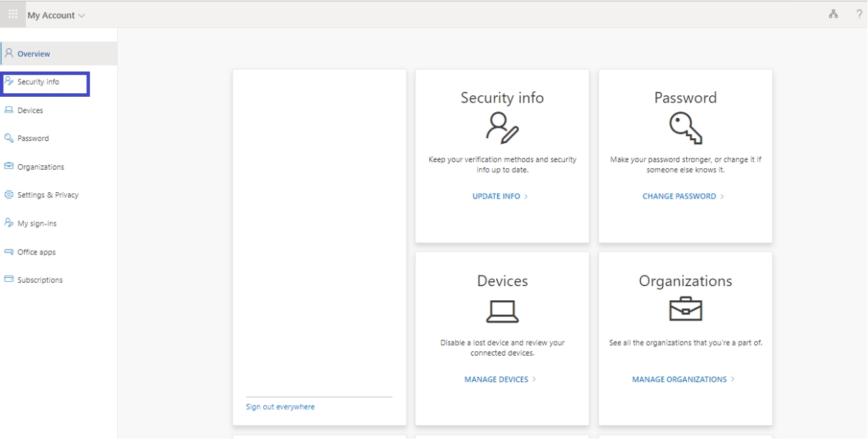Viewport: 868px width, 439px height.
Task: Open Settings & Privacy via its gear icon
Action: [x=10, y=195]
